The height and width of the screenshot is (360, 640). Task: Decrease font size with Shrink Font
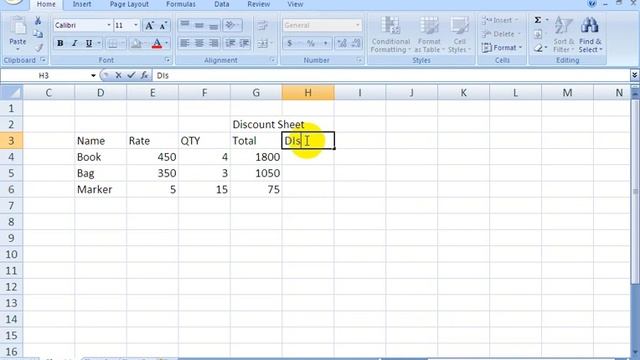click(163, 26)
